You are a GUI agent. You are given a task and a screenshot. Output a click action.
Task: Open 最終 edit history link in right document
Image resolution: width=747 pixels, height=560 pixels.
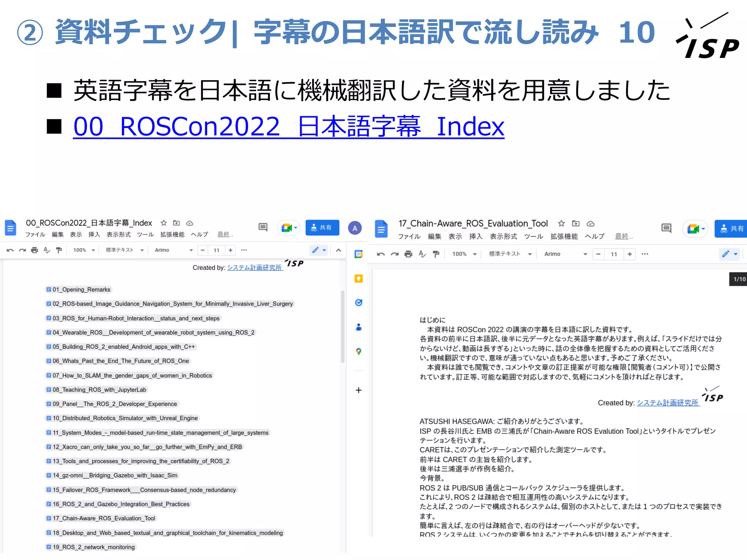click(x=624, y=237)
